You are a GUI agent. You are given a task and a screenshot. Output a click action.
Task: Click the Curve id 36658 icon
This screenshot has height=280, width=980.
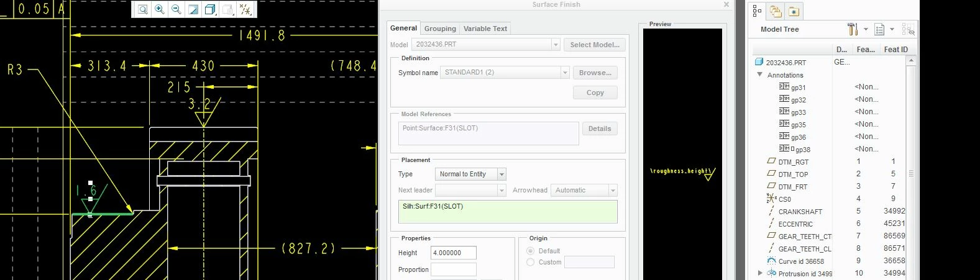[x=772, y=261]
